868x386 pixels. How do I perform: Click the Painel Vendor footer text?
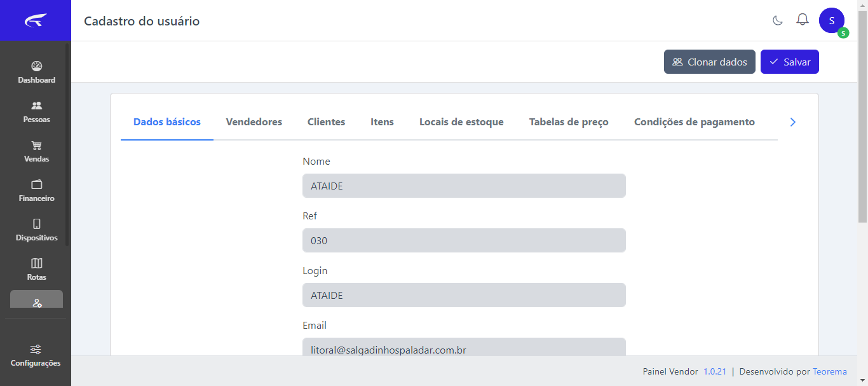tap(670, 371)
